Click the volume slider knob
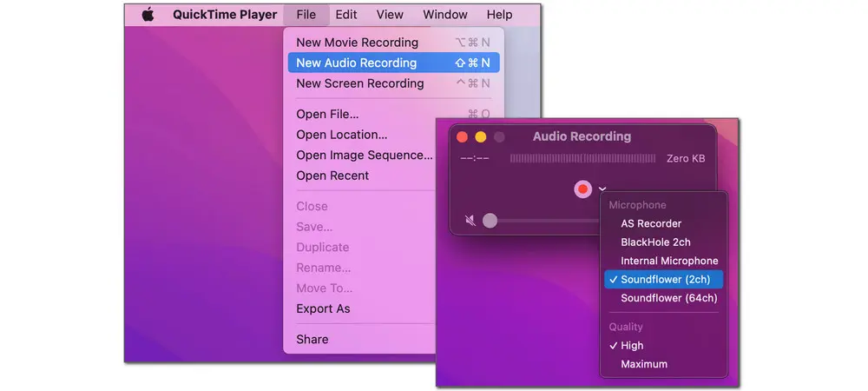Image resolution: width=868 pixels, height=391 pixels. click(490, 221)
